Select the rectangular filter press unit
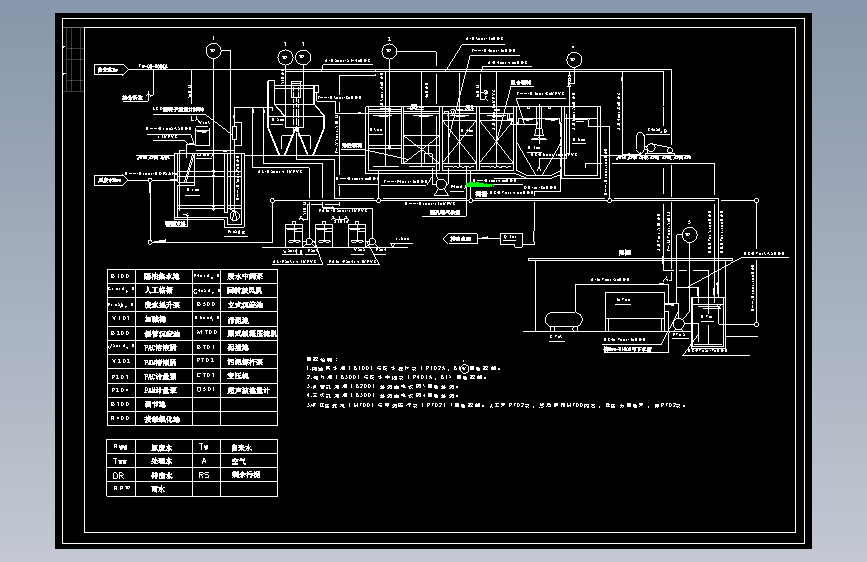Screen dimensions: 867x562 click(634, 312)
